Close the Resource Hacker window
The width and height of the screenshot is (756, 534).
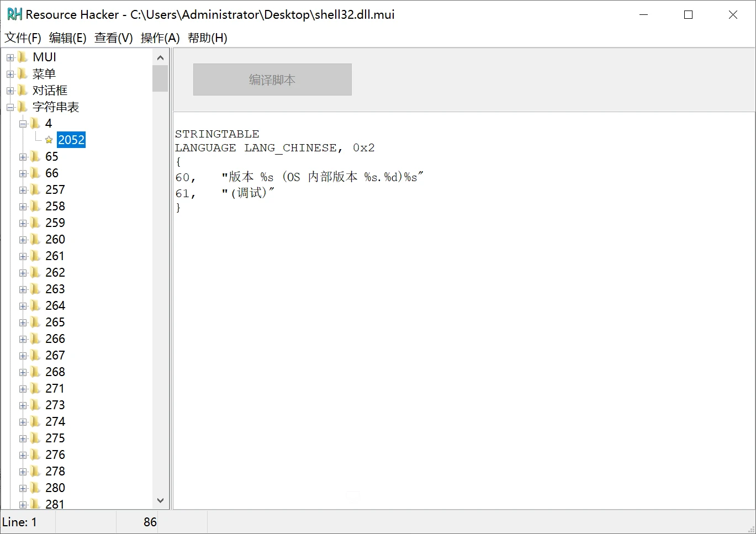pyautogui.click(x=733, y=15)
